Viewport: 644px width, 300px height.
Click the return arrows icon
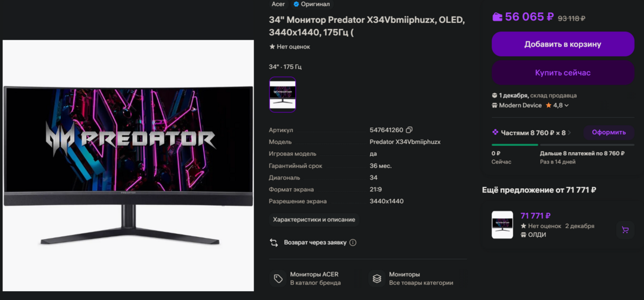click(x=274, y=243)
